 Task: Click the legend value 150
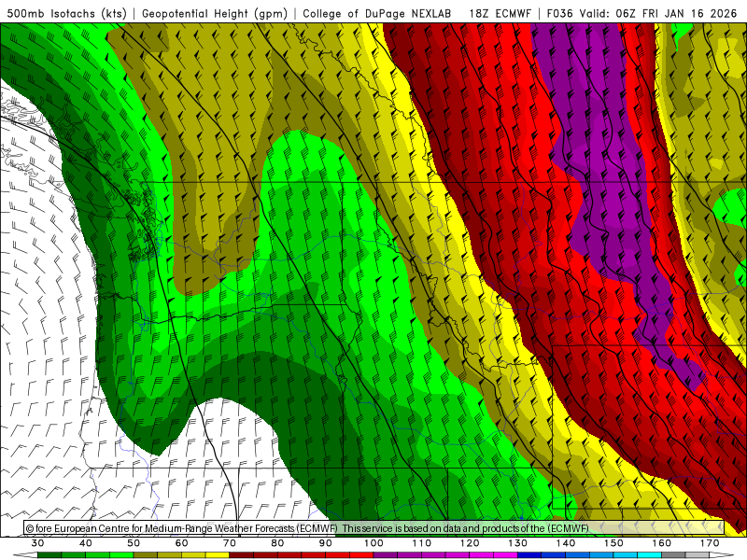[614, 543]
